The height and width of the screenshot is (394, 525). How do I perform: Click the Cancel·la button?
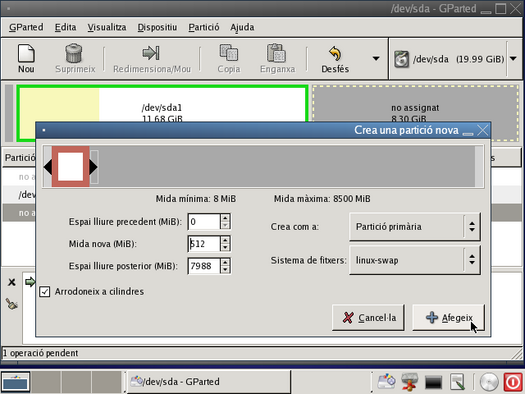[x=368, y=317]
